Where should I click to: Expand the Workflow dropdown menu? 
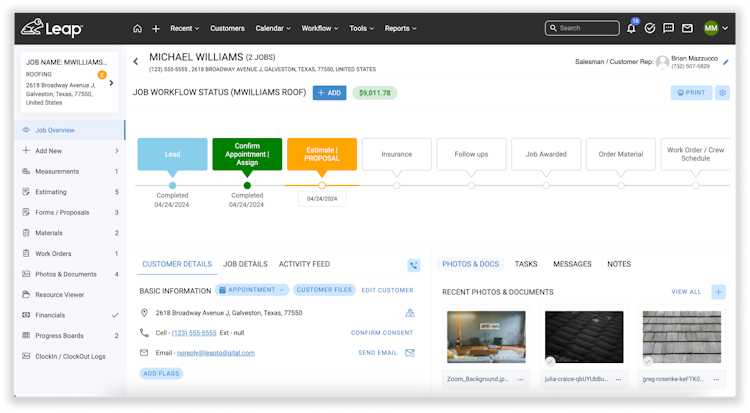click(320, 29)
